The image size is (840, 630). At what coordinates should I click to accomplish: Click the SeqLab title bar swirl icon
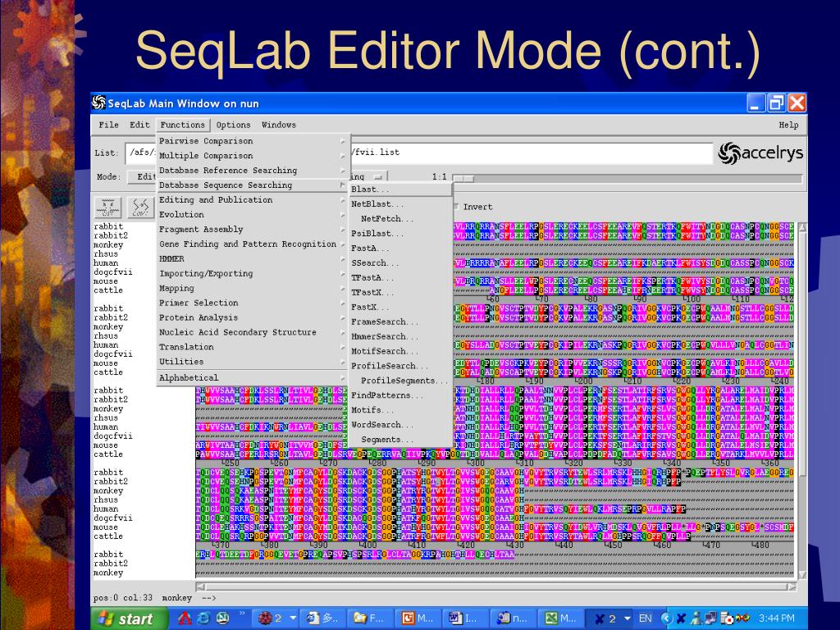pos(98,103)
